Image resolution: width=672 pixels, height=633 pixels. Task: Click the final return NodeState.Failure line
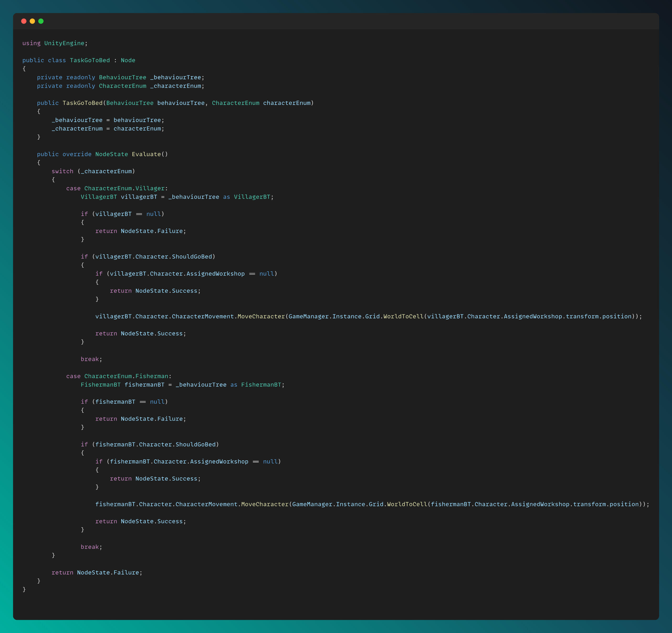[x=97, y=572]
